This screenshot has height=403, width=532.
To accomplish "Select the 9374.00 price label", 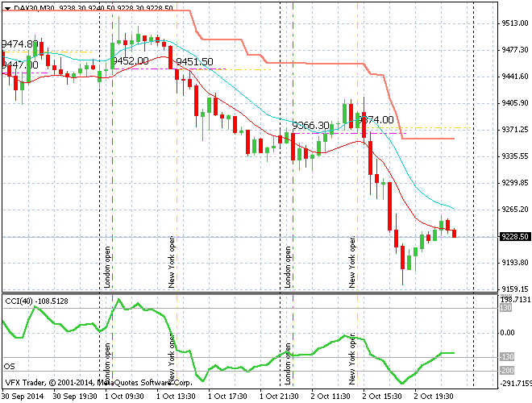I will pos(376,120).
